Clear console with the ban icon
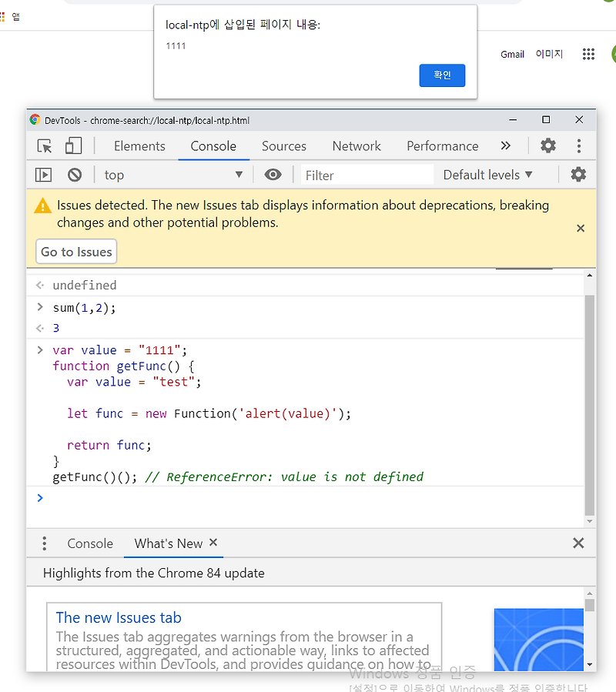The image size is (616, 692). 75,175
